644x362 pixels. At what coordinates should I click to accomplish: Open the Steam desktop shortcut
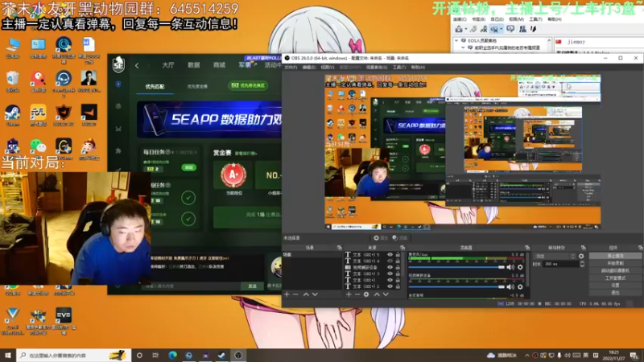[x=13, y=115]
